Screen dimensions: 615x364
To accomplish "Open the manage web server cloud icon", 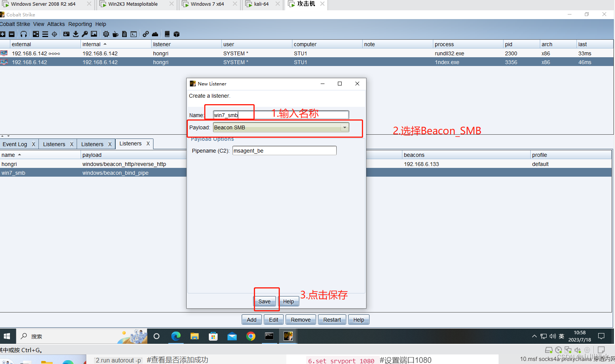I will [155, 34].
